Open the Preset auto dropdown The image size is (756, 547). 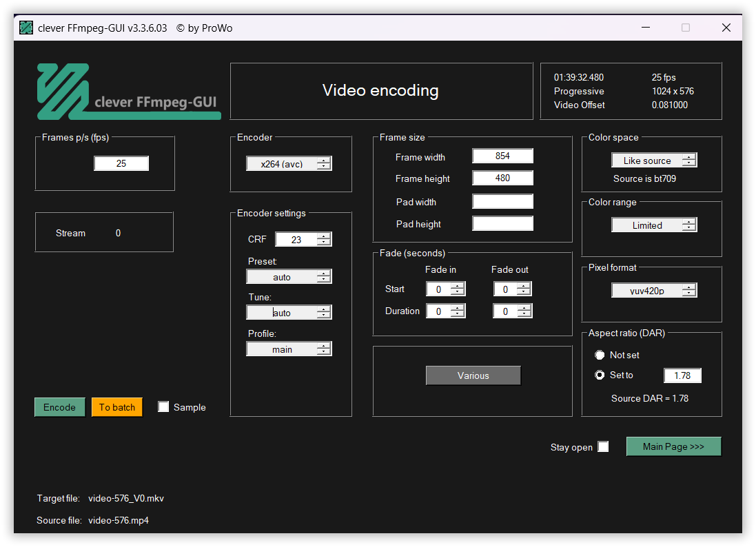tap(289, 277)
